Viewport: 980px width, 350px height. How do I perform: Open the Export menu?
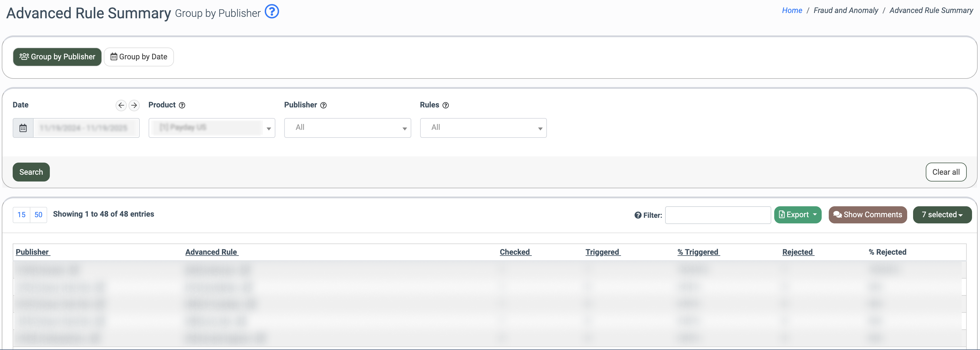tap(798, 215)
